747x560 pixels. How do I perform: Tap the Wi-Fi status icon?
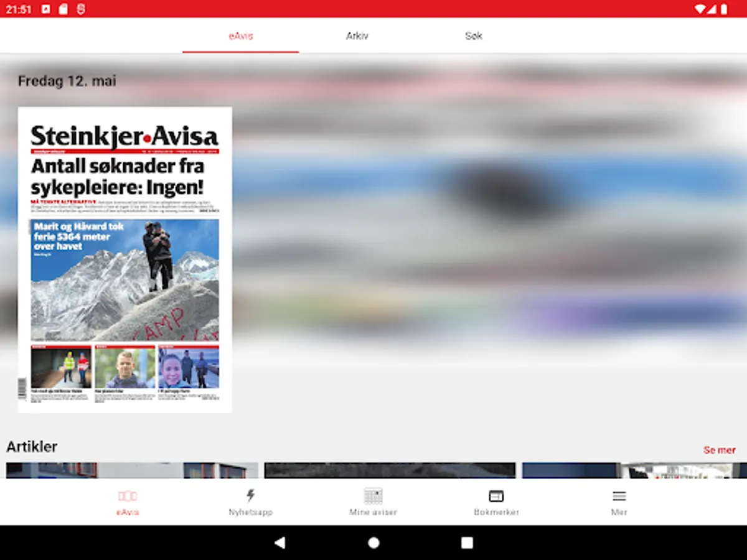pos(700,9)
